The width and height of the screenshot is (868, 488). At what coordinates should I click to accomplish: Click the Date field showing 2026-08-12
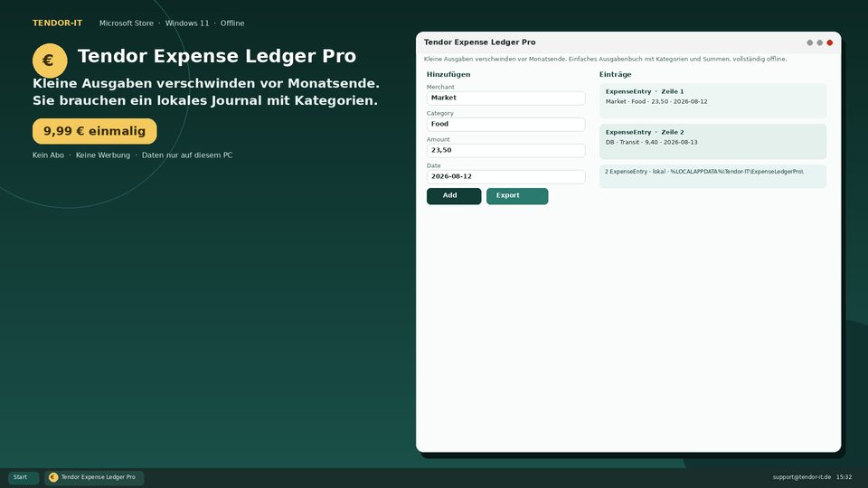click(x=506, y=176)
